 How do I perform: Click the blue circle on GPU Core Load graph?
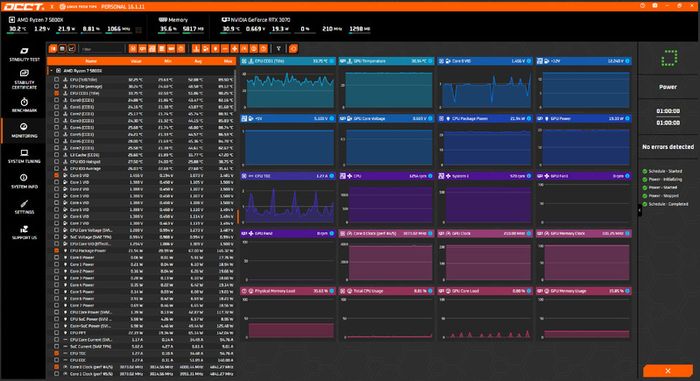(529, 291)
